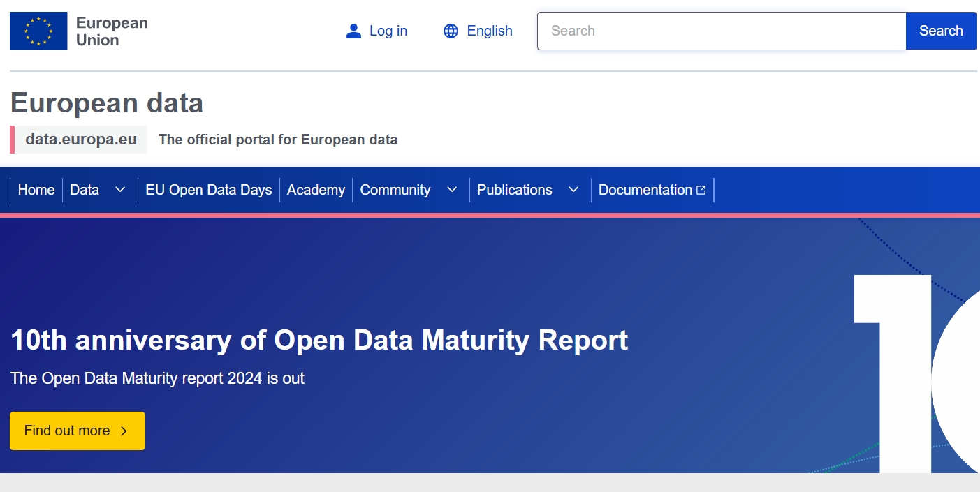Open the Community menu item
The height and width of the screenshot is (492, 980).
pyautogui.click(x=395, y=190)
